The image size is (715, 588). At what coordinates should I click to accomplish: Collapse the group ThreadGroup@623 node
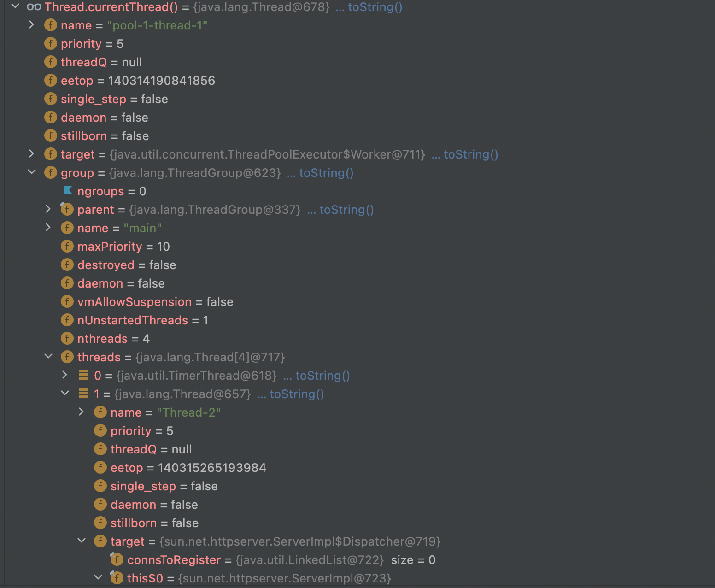coord(32,172)
